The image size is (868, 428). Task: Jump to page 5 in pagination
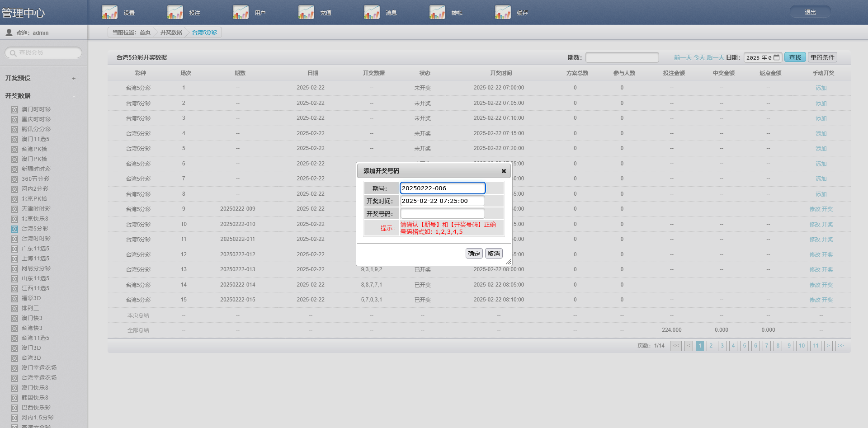click(744, 346)
